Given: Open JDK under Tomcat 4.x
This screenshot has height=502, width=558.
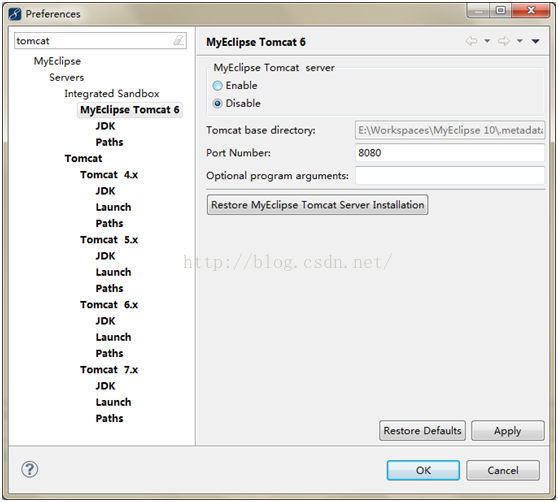Looking at the screenshot, I should 105,191.
